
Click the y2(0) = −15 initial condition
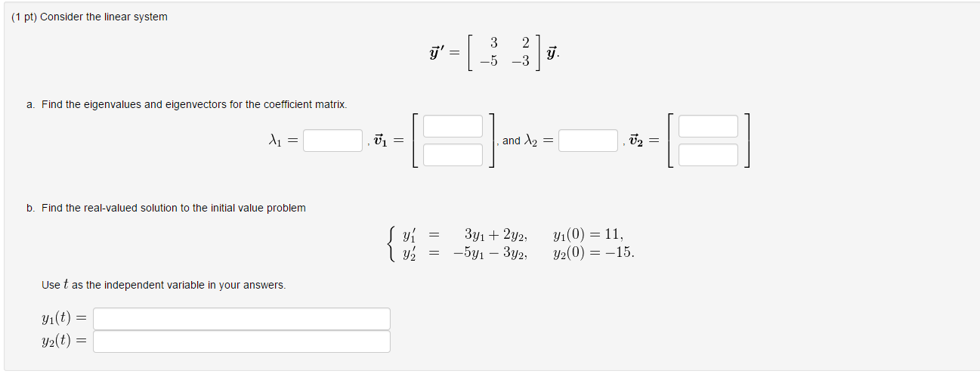[x=594, y=252]
